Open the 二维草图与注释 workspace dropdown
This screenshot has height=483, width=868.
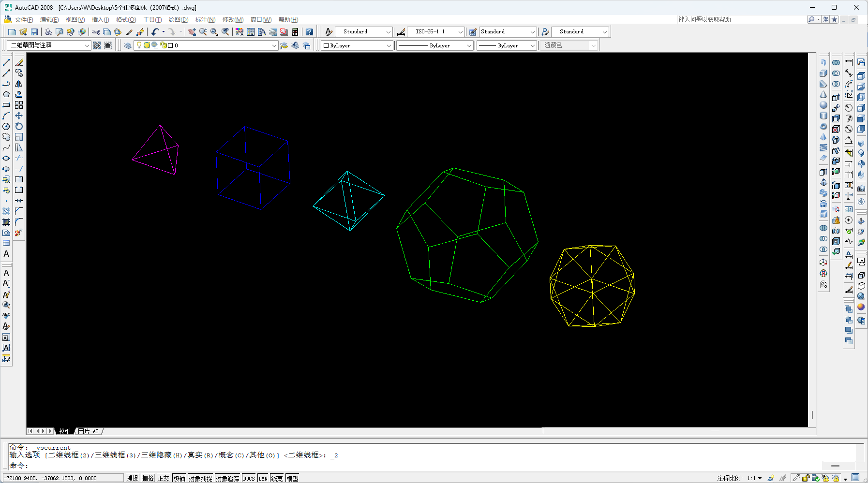pos(49,45)
